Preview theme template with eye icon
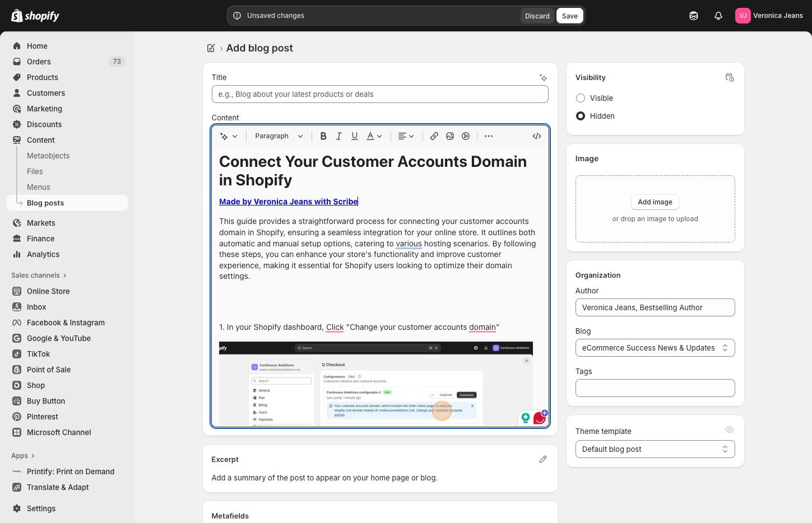The image size is (812, 523). pos(729,429)
